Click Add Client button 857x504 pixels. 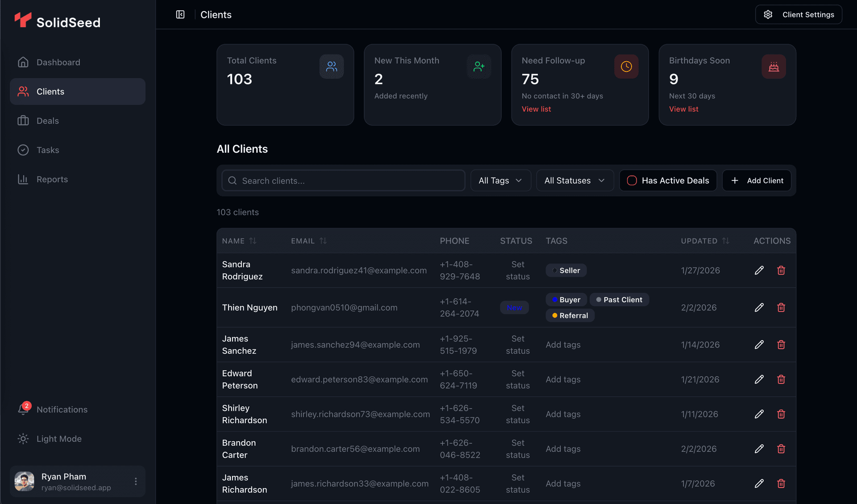point(757,180)
